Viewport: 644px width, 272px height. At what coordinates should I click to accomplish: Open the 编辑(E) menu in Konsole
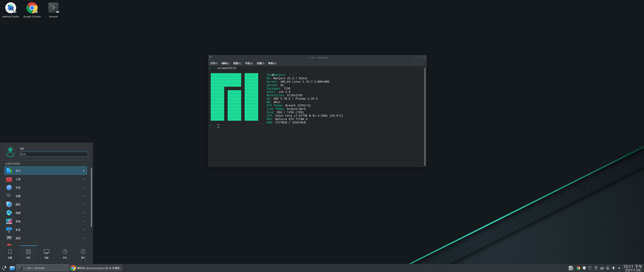[x=225, y=63]
